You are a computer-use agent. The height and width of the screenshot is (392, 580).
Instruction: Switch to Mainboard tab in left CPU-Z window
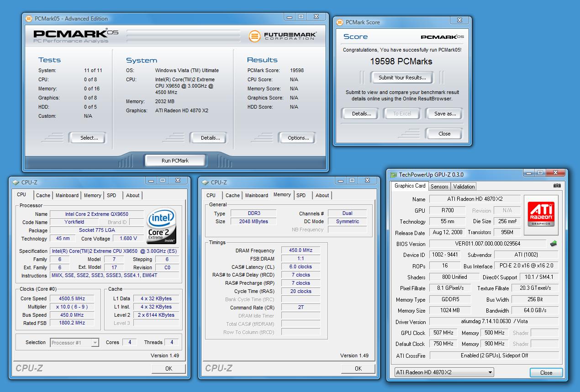pos(67,195)
